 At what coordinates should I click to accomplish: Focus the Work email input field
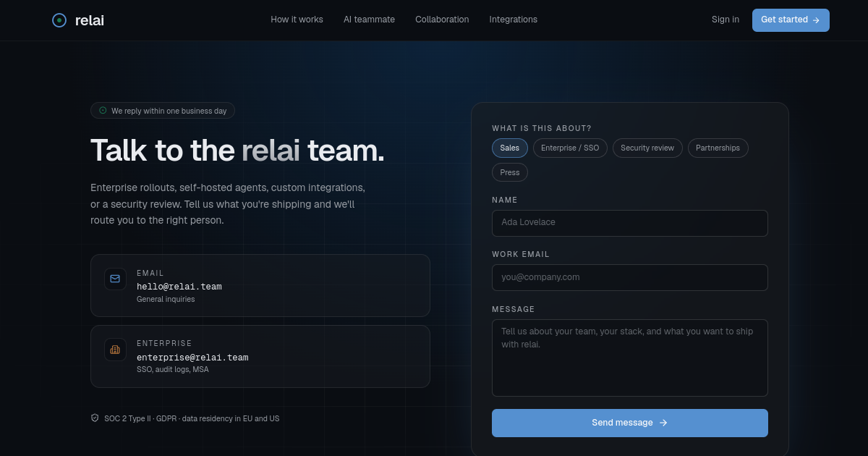tap(630, 277)
